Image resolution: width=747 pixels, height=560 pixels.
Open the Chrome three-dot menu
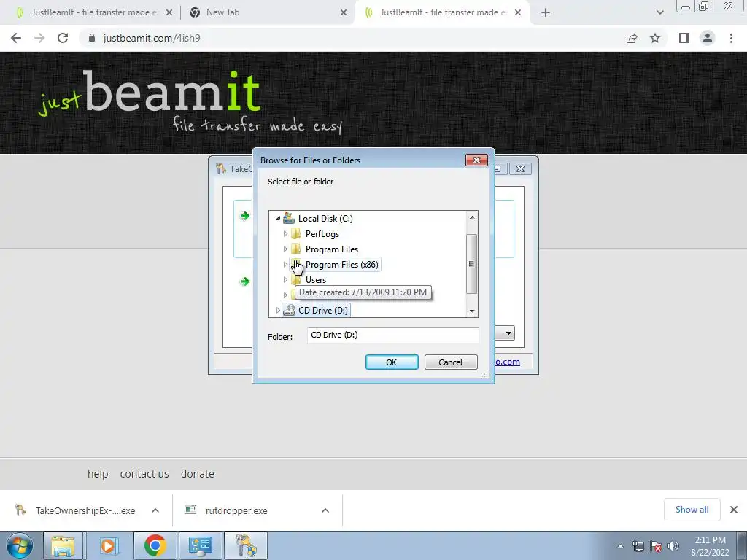pyautogui.click(x=731, y=38)
